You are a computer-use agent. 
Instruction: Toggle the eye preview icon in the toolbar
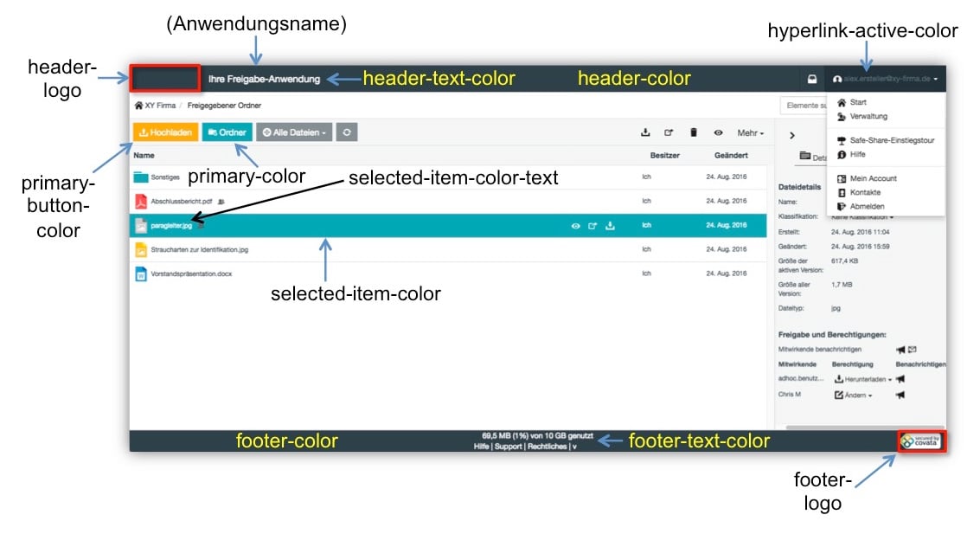(x=718, y=132)
